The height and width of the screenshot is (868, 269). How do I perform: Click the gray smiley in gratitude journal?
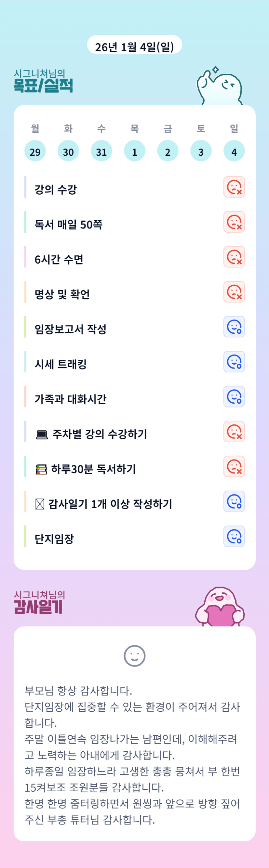tap(135, 656)
